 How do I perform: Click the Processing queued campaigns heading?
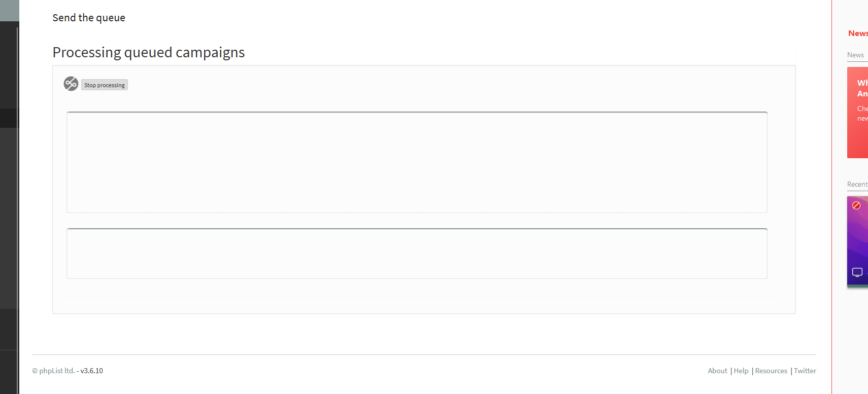pos(149,52)
